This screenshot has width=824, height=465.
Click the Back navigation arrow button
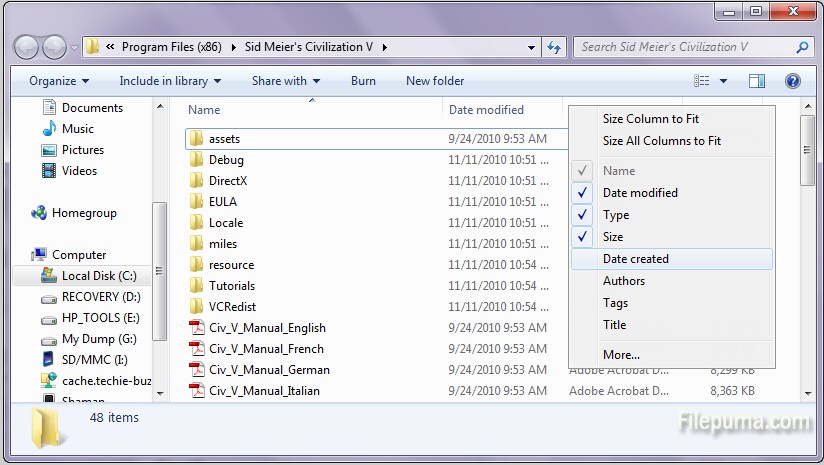[27, 47]
